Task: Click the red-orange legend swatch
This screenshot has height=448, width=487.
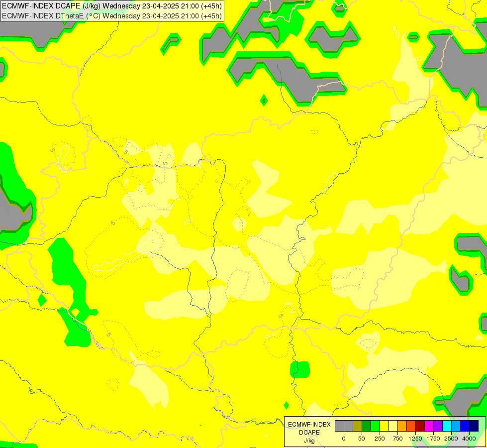Action: click(411, 426)
